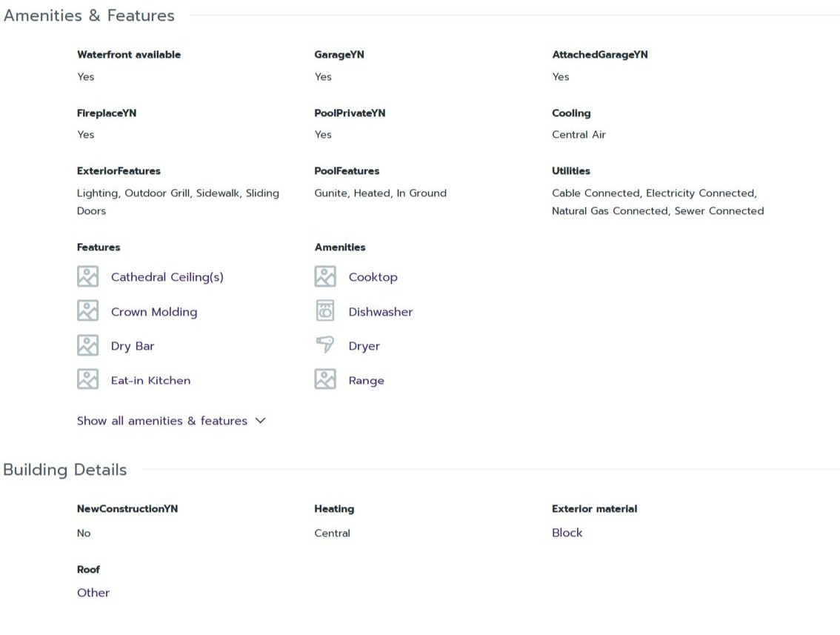Open the Crown Molding link
The width and height of the screenshot is (840, 635).
point(154,312)
